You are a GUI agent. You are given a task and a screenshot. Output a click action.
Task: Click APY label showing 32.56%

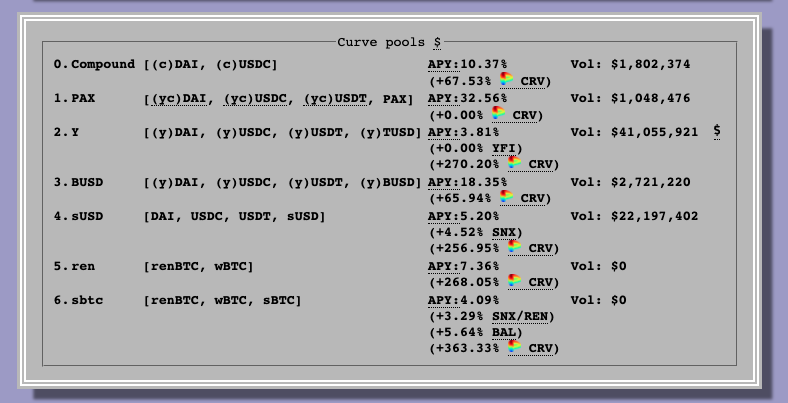[x=444, y=98]
